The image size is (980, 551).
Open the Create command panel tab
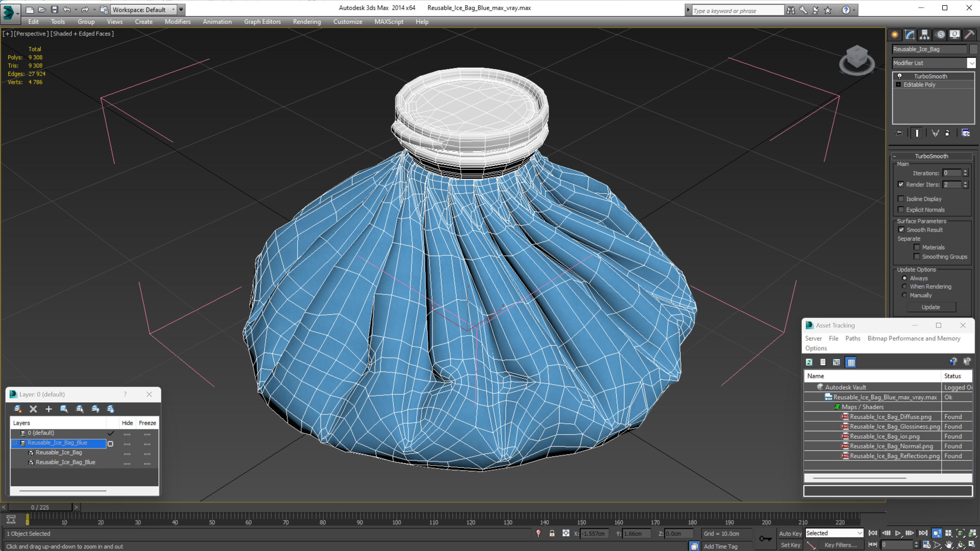tap(895, 35)
